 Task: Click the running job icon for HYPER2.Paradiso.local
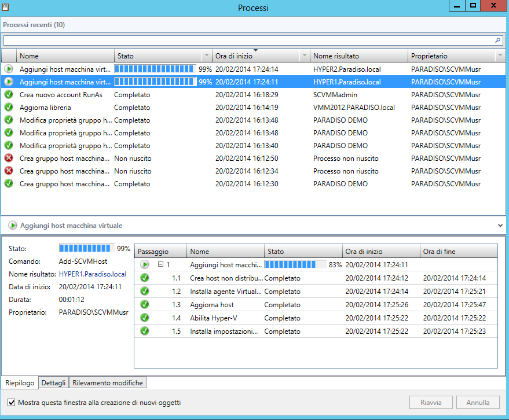click(x=8, y=69)
